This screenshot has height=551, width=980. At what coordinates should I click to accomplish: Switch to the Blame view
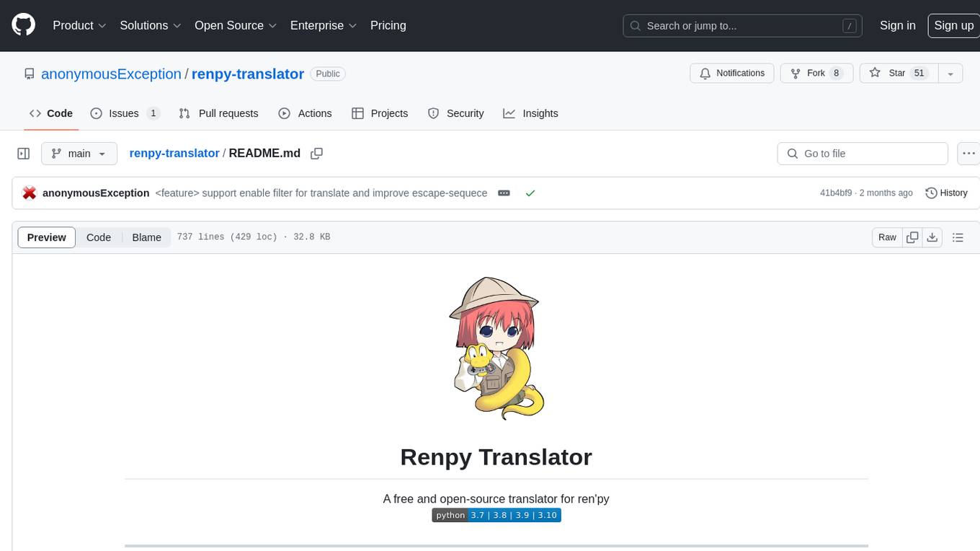146,237
